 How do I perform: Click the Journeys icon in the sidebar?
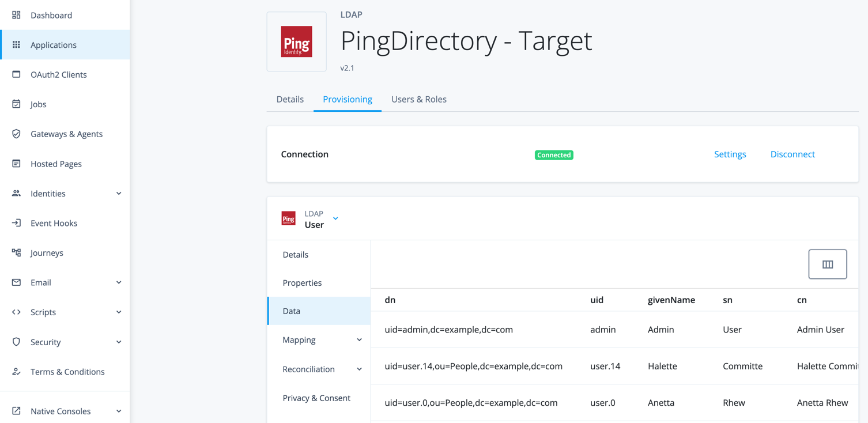(x=16, y=252)
